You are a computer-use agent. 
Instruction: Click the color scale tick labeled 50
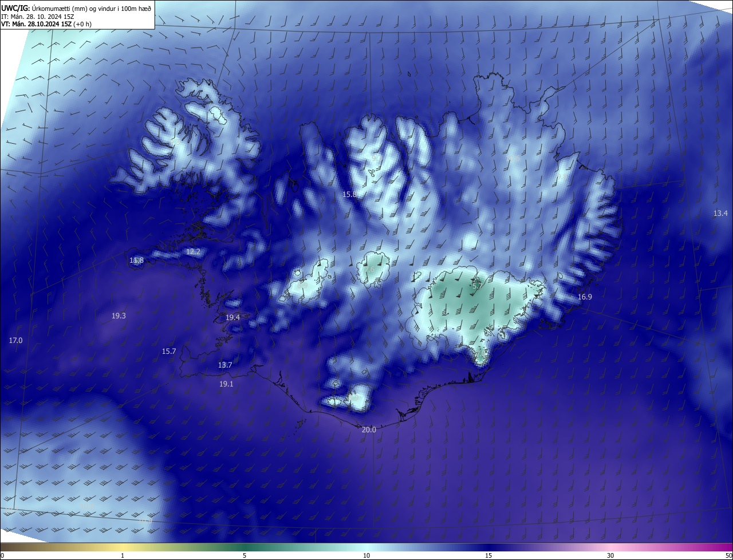[x=728, y=555]
